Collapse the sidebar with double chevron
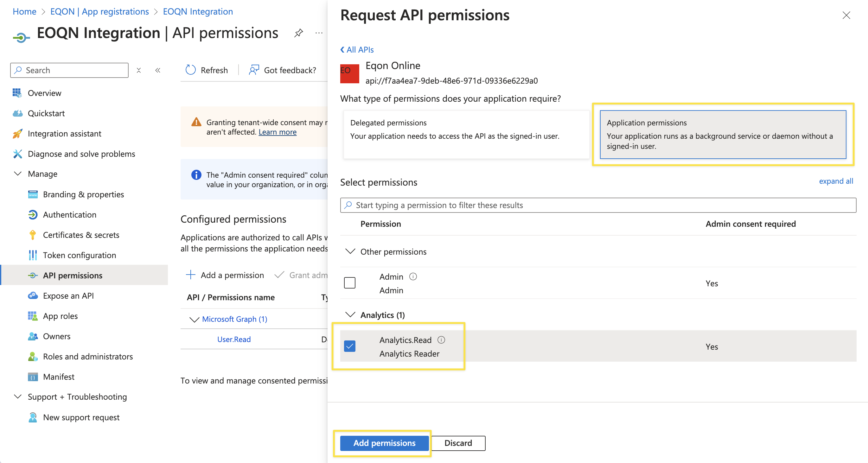 [x=158, y=70]
